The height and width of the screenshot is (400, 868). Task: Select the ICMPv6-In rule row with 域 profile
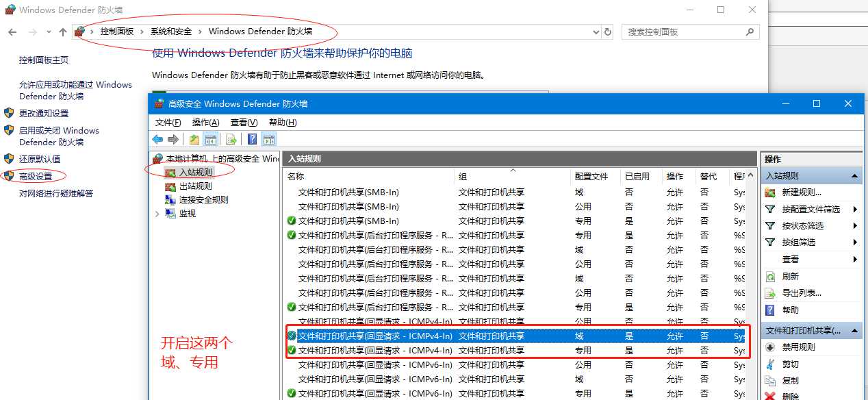515,379
